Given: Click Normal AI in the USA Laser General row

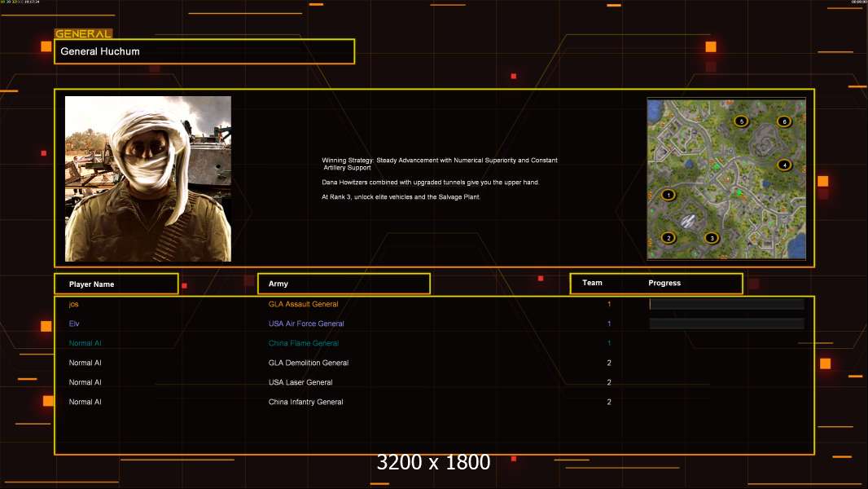Looking at the screenshot, I should pyautogui.click(x=85, y=382).
